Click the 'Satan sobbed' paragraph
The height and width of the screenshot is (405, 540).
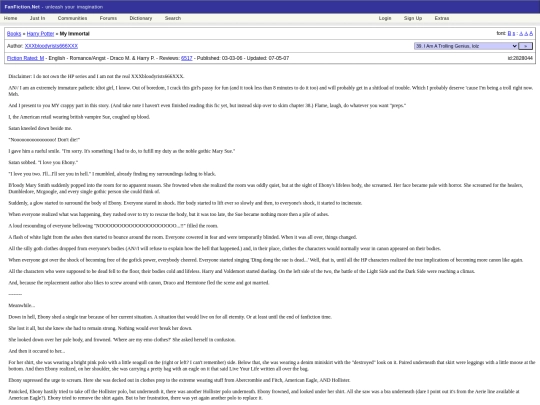(x=43, y=162)
